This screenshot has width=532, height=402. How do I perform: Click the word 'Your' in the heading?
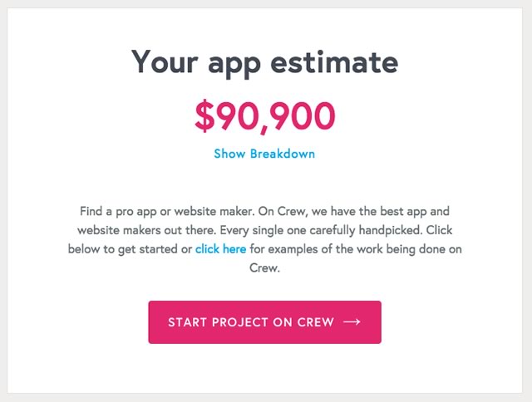(165, 62)
